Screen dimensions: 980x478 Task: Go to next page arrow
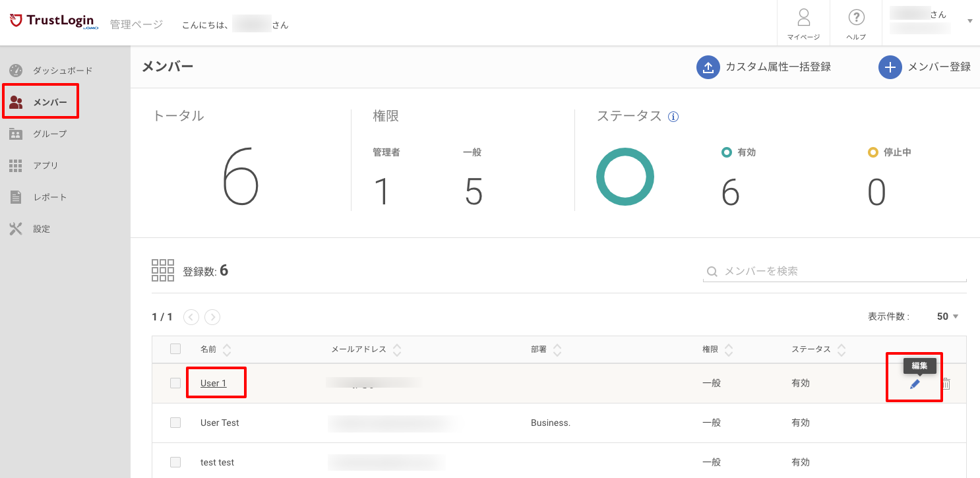click(212, 317)
